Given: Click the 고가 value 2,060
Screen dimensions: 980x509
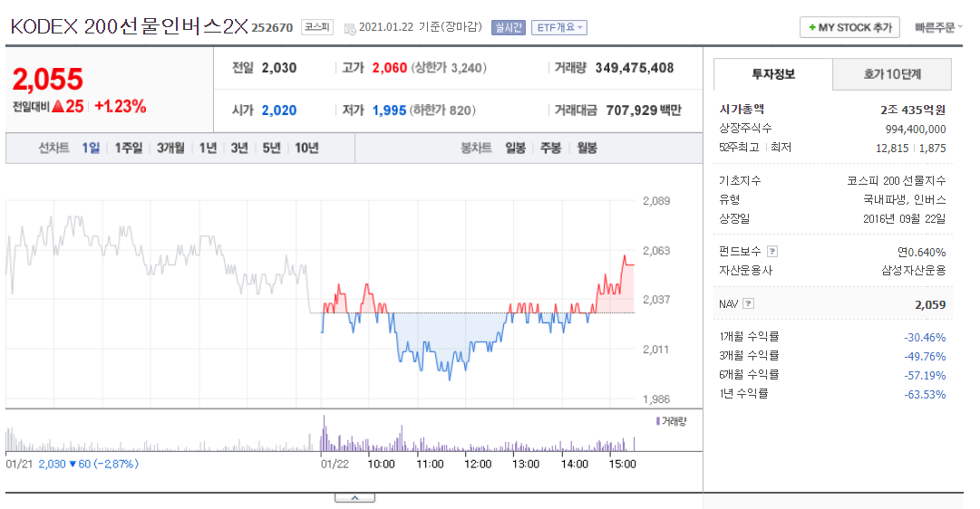Looking at the screenshot, I should (x=390, y=68).
